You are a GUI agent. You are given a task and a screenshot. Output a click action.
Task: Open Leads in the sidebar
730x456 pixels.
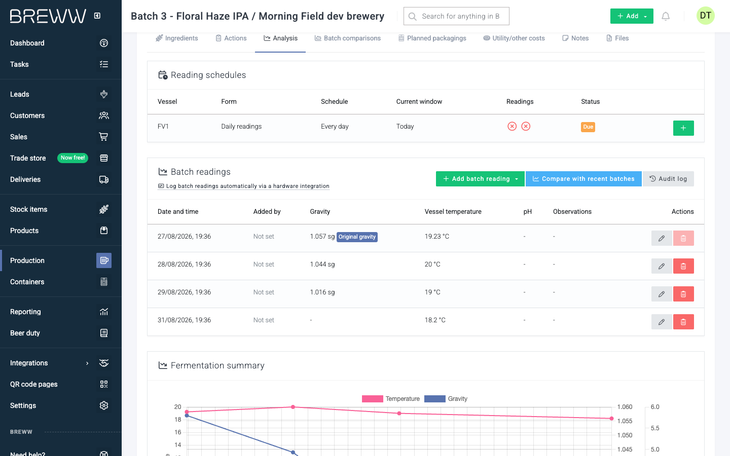coord(20,94)
